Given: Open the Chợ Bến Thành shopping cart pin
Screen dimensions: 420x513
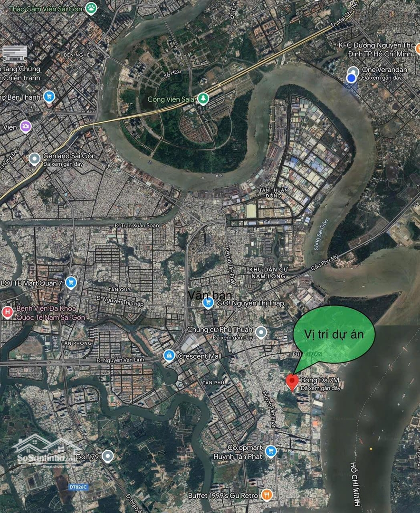Looking at the screenshot, I should [49, 97].
